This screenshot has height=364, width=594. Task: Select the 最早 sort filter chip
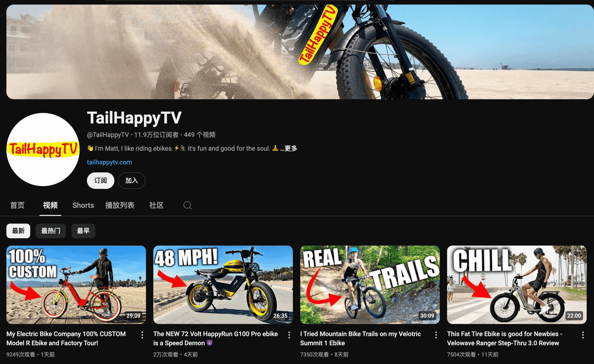[x=83, y=231]
